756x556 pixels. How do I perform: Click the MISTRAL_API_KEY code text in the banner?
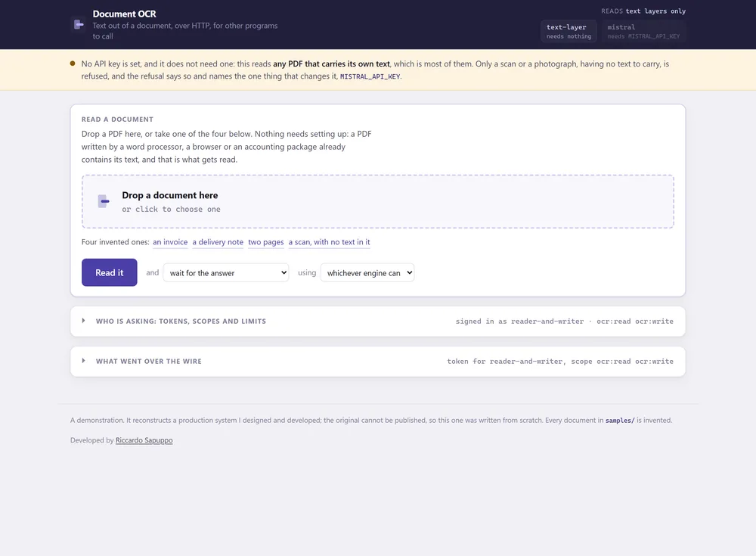pyautogui.click(x=370, y=76)
